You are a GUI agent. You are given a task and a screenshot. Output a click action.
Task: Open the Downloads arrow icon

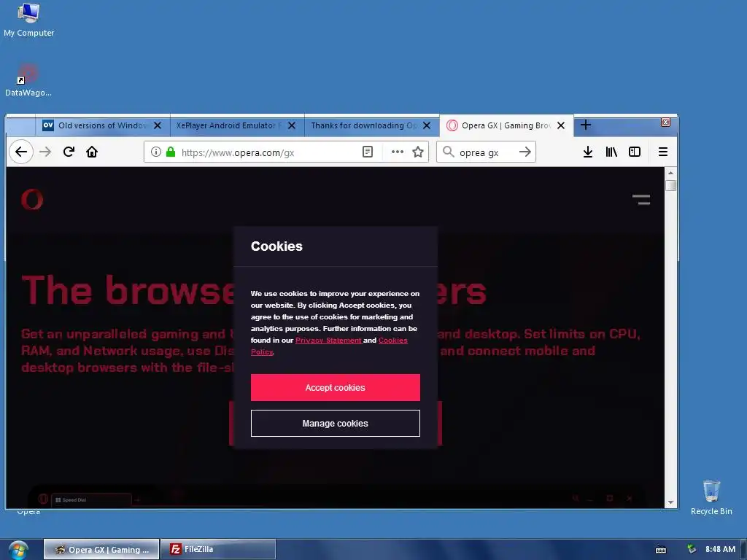[x=588, y=152]
